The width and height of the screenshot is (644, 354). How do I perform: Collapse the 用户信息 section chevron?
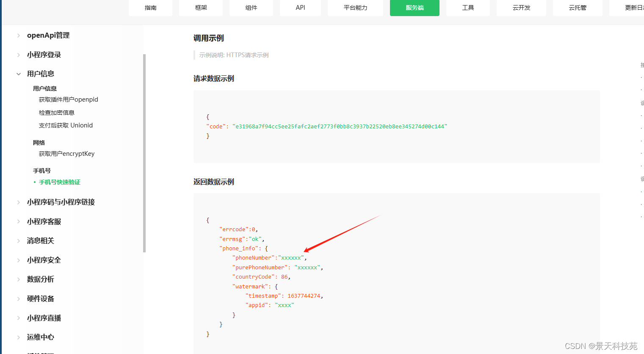(x=18, y=74)
